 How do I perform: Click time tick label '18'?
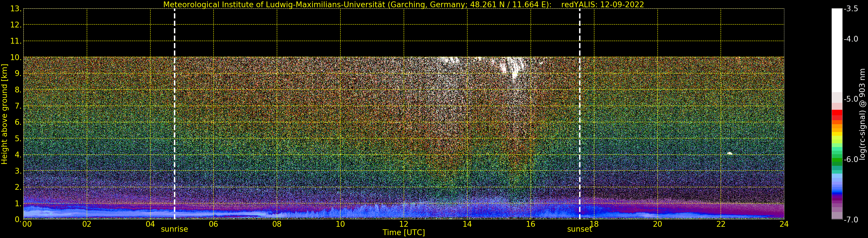[x=594, y=224]
